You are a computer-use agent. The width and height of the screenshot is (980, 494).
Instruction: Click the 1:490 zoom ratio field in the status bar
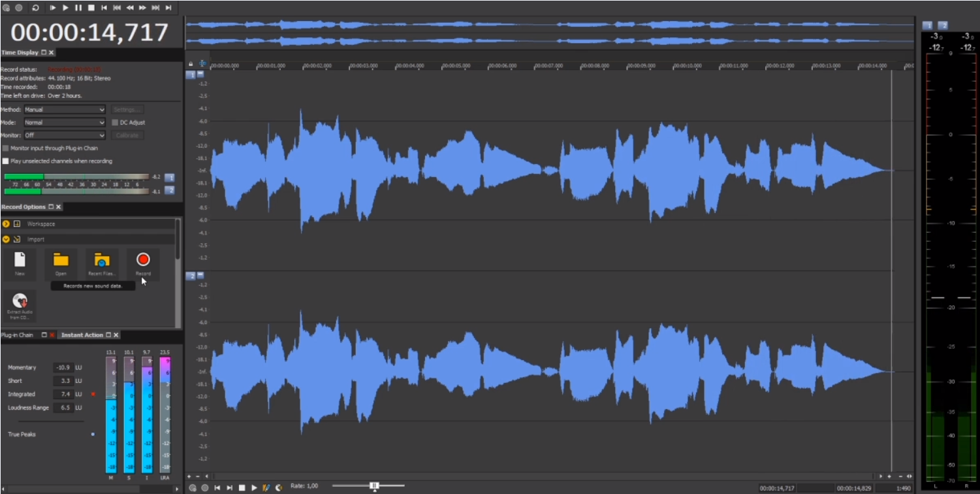pyautogui.click(x=895, y=488)
